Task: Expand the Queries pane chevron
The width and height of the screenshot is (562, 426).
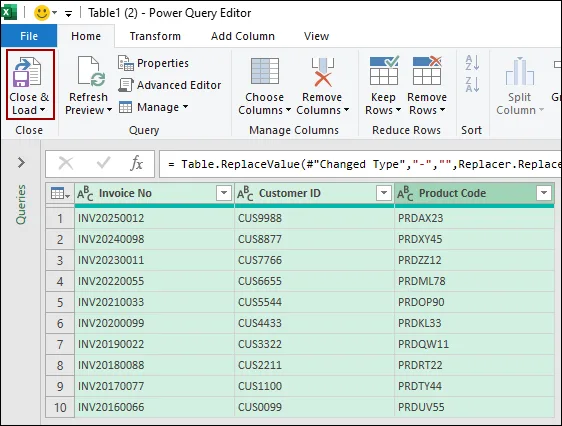Action: [x=22, y=163]
